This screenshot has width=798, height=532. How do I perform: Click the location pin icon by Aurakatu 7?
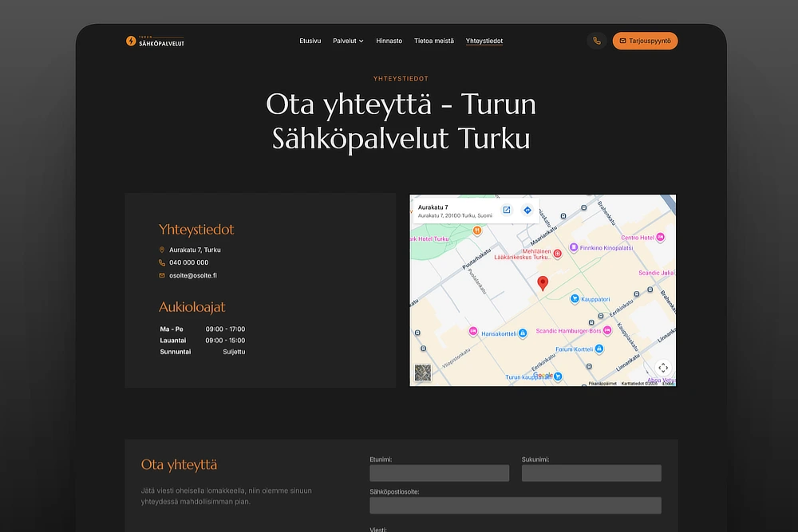click(x=162, y=250)
